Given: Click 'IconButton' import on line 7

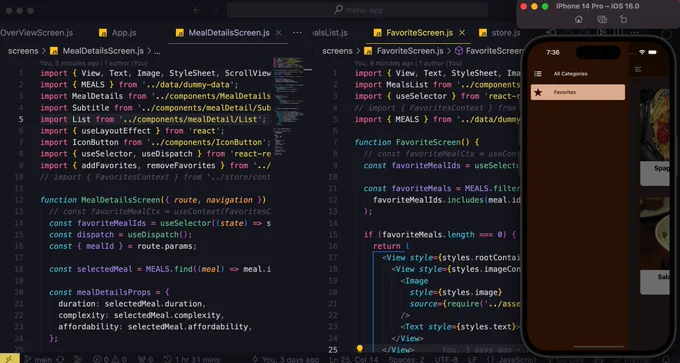Looking at the screenshot, I should (x=95, y=142).
